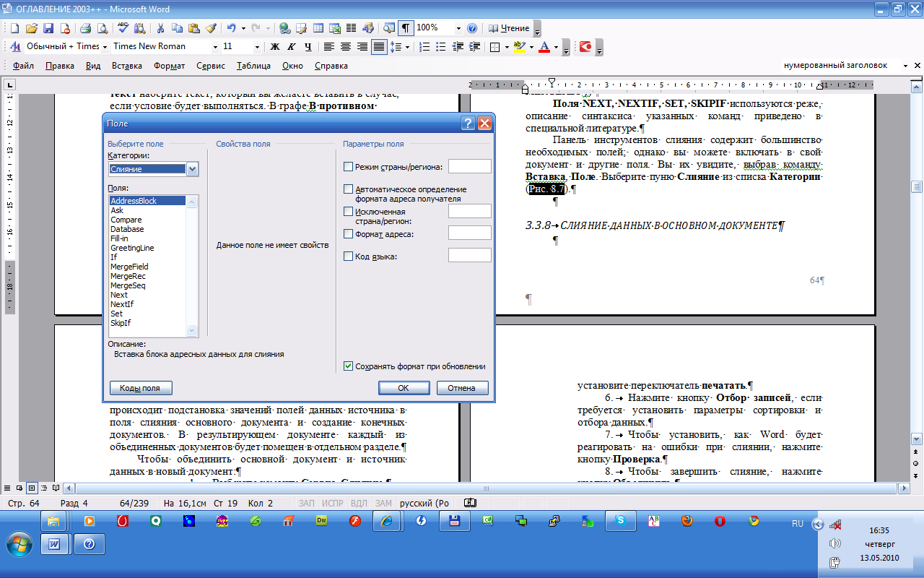Align text to the right
This screenshot has height=578, width=924.
coord(362,46)
